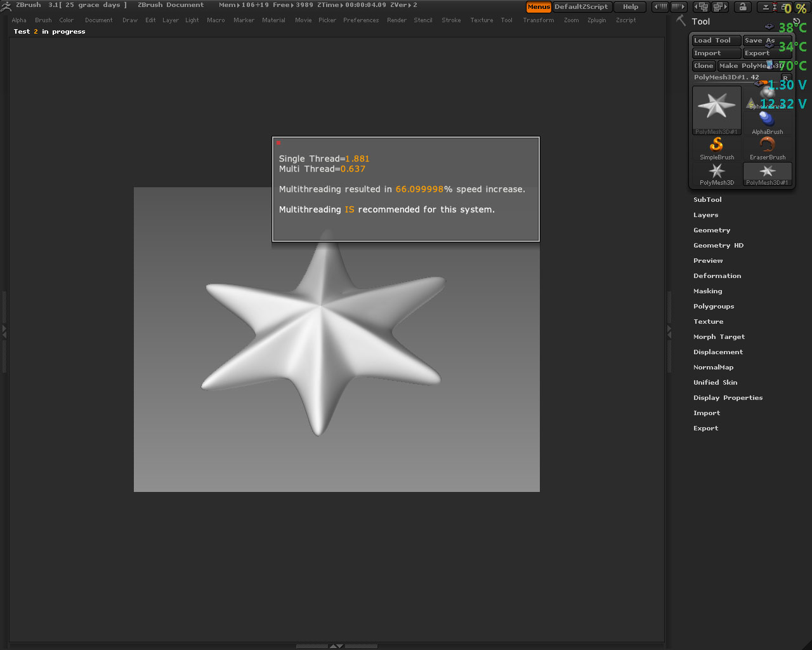Image resolution: width=812 pixels, height=650 pixels.
Task: Click the hammer Tool palette icon
Action: tap(681, 21)
